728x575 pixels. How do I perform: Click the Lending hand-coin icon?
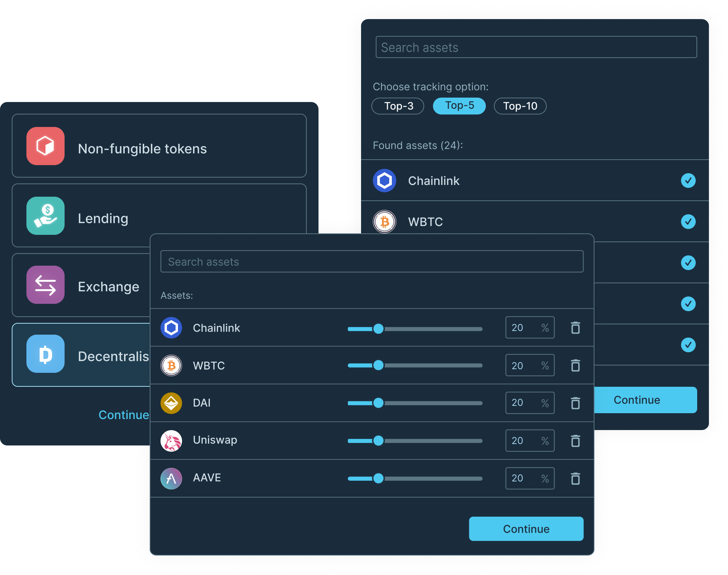pyautogui.click(x=45, y=216)
